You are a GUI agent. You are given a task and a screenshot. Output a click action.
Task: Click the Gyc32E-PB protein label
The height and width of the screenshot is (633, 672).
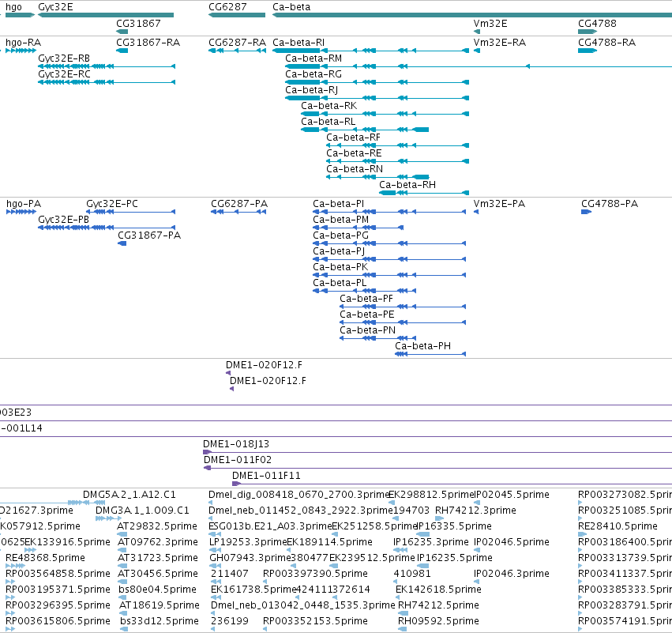[x=63, y=220]
